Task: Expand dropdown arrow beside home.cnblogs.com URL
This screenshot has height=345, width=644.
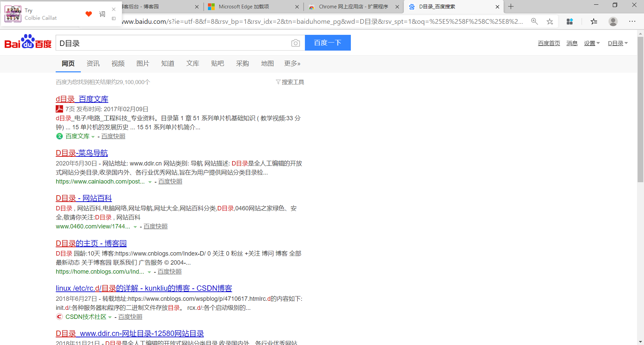Action: (149, 272)
